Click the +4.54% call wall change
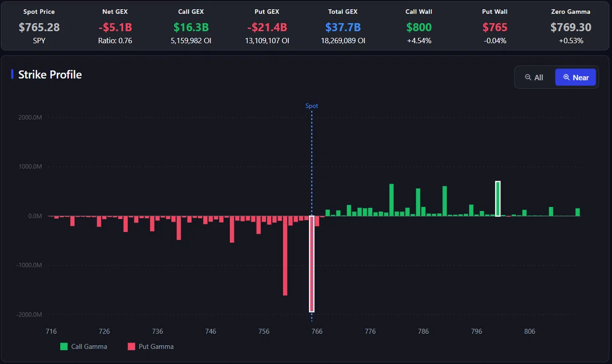The height and width of the screenshot is (364, 612). point(419,41)
